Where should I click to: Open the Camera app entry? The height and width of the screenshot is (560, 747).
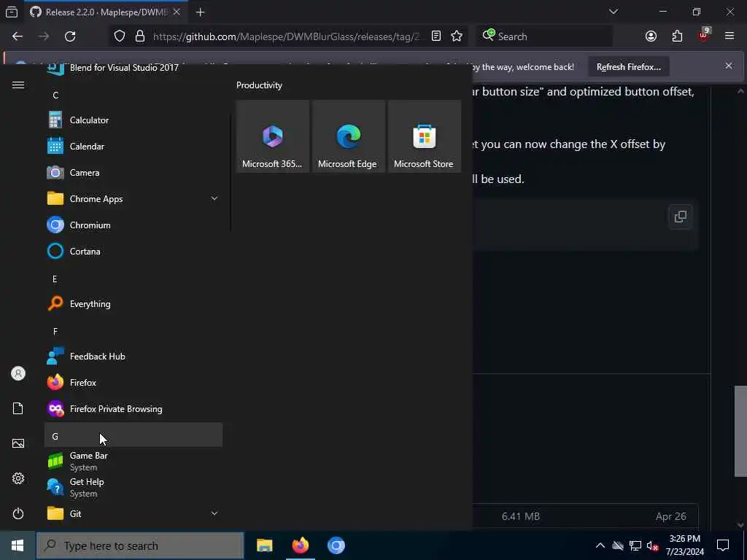point(133,172)
